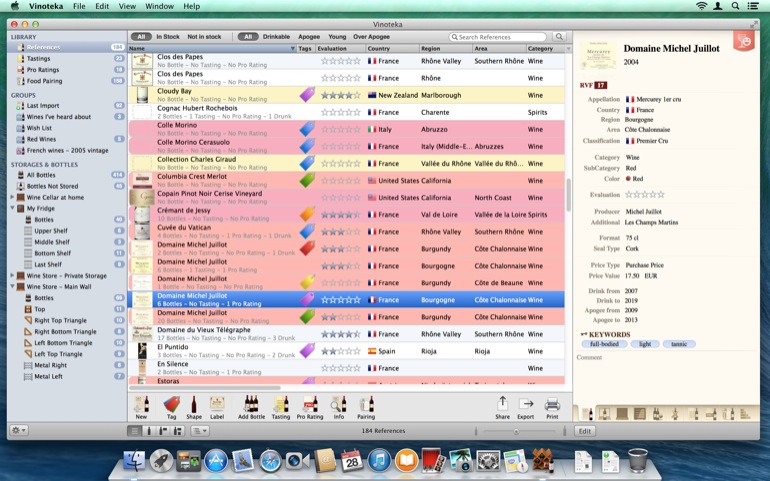770x481 pixels.
Task: Select the Apogee filter
Action: click(309, 36)
